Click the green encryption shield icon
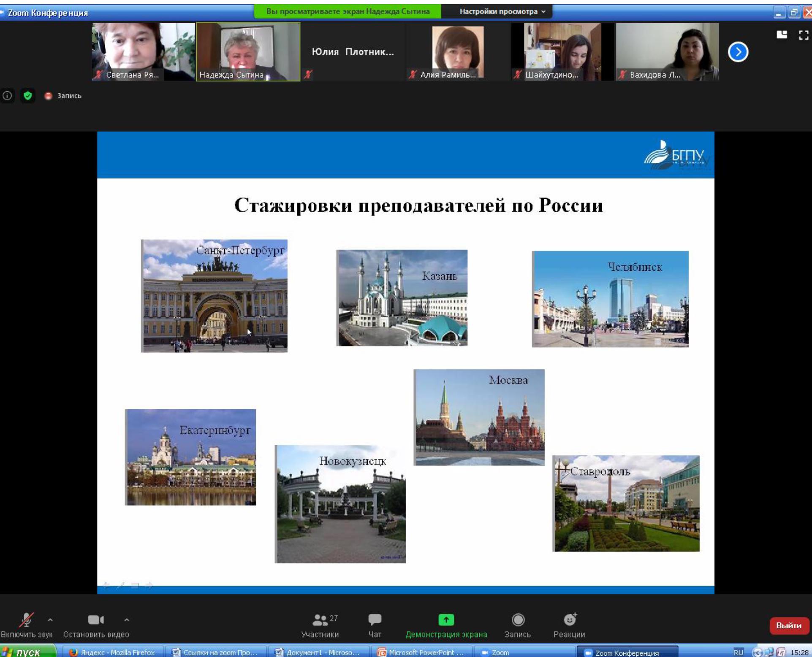The width and height of the screenshot is (812, 657). click(28, 96)
